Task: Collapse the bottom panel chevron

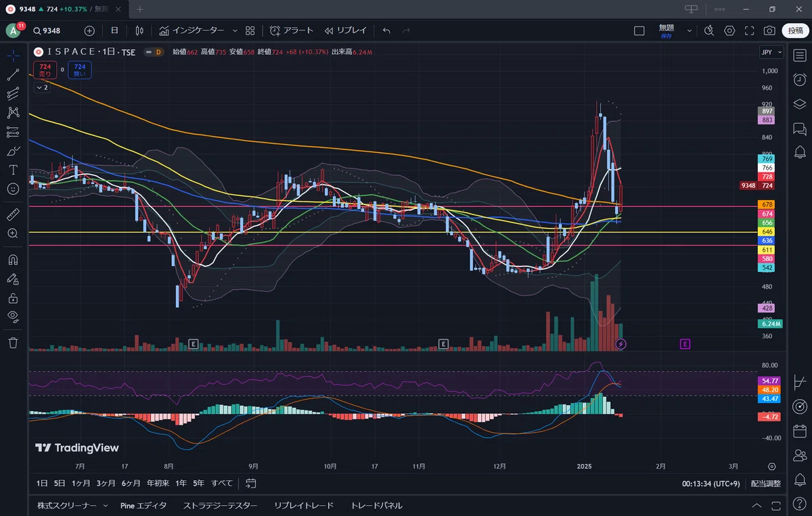Action: click(x=757, y=506)
